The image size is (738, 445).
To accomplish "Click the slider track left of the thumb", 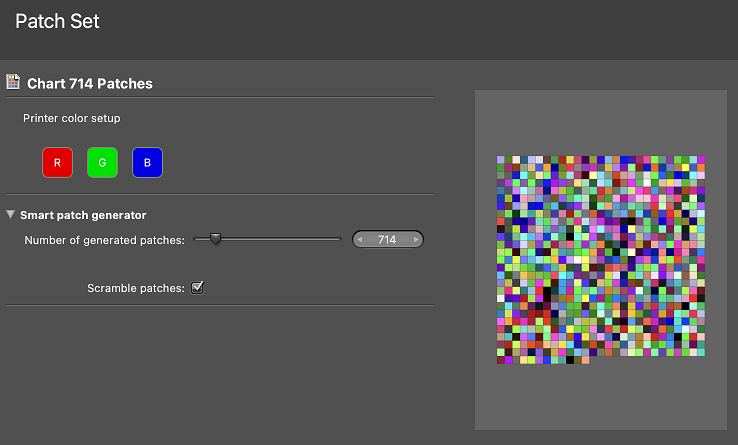I will [201, 239].
